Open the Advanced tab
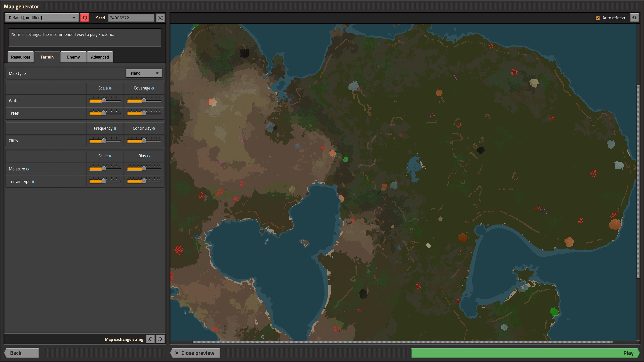Screen dimensions: 644x362 point(100,57)
